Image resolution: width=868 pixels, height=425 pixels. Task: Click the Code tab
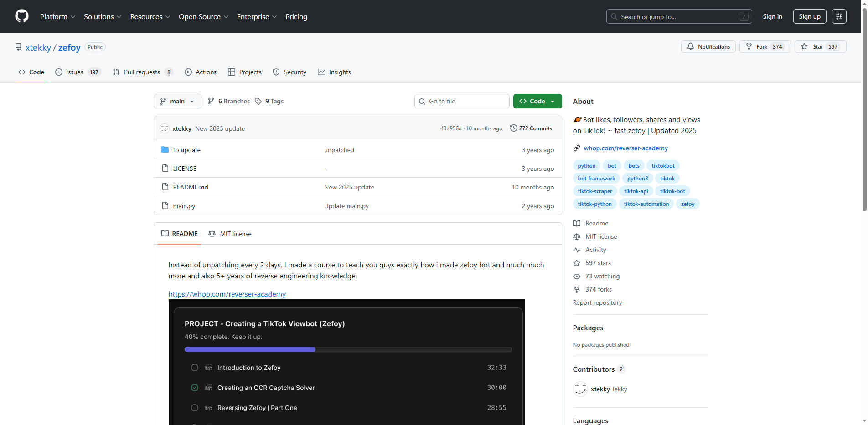point(31,72)
